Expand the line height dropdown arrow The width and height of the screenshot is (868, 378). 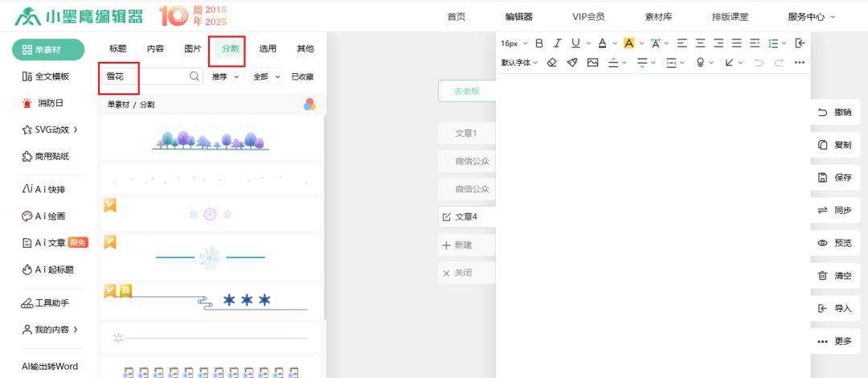[784, 43]
